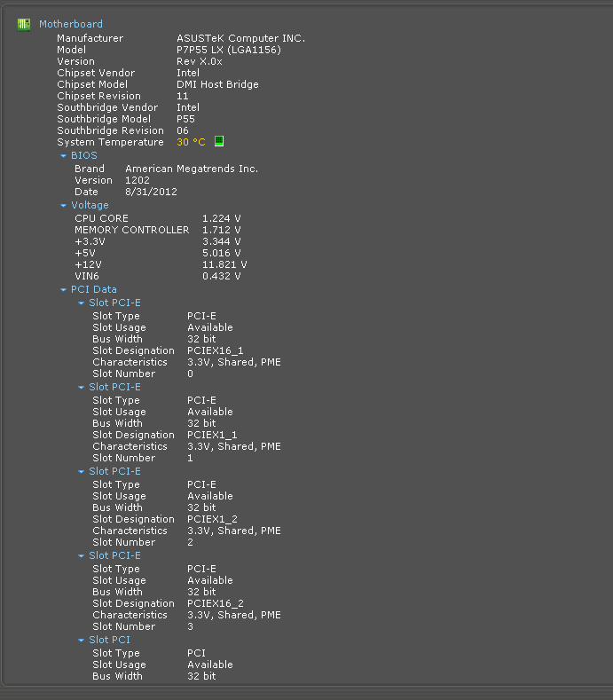Select the BIOS version '1202' value
This screenshot has height=700, width=613.
[138, 180]
